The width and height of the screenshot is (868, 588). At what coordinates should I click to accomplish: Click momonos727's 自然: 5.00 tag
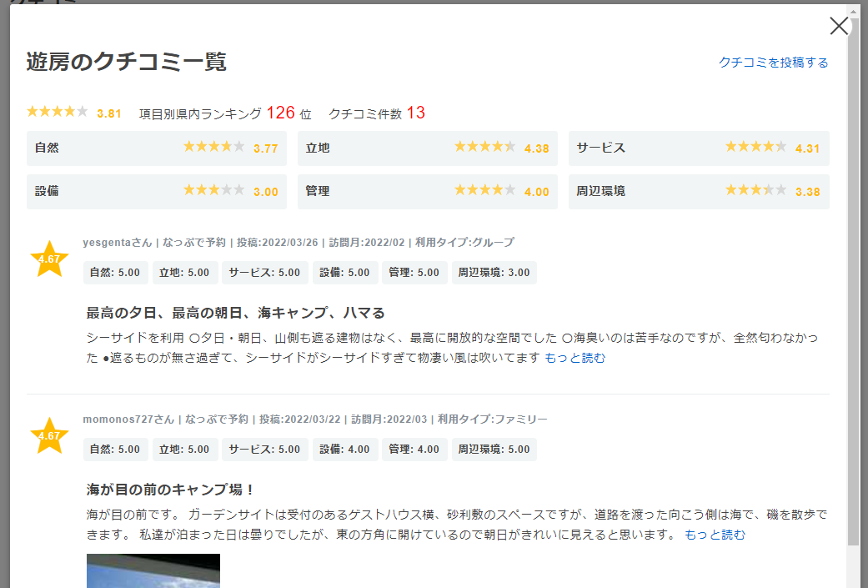coord(115,449)
